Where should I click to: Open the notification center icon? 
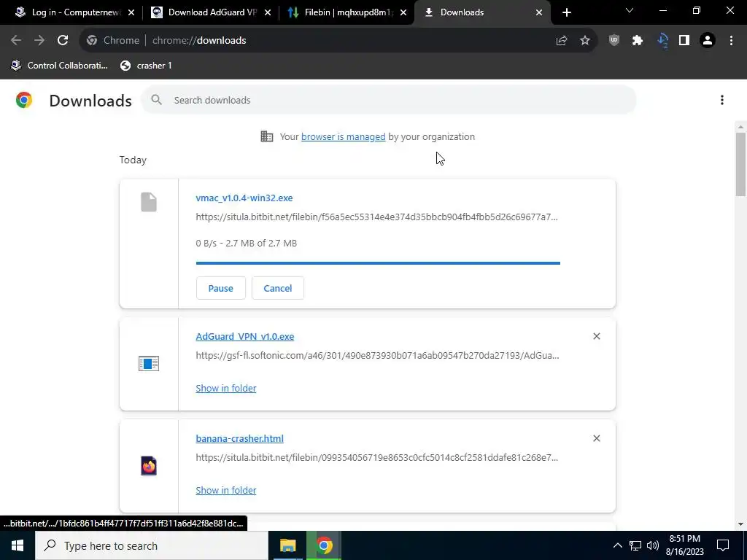[723, 545]
